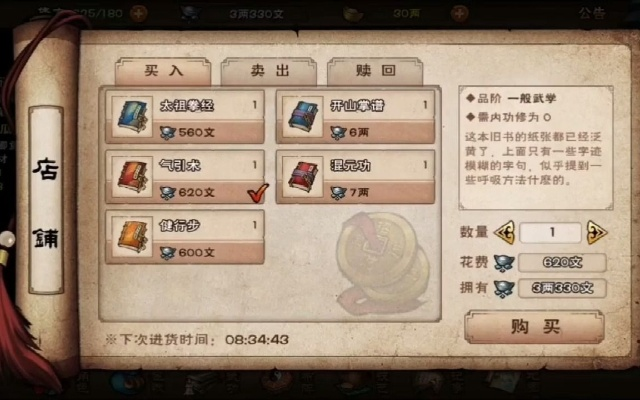Tap the plus icon beside 30两 ingots
640x400 pixels.
click(459, 13)
